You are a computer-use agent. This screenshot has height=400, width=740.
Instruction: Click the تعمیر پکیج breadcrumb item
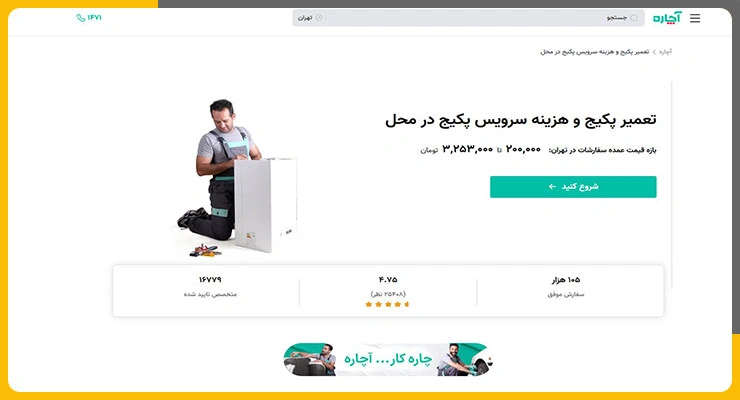(595, 52)
